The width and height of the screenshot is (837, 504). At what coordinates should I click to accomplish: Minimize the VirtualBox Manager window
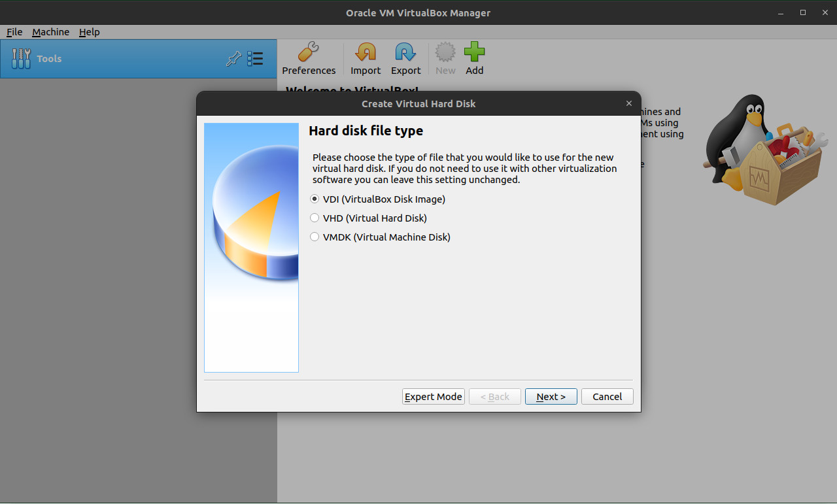[x=781, y=13]
